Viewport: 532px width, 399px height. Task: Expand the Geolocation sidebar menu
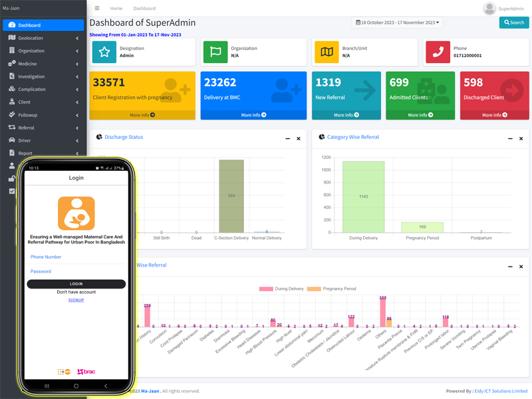tap(43, 38)
